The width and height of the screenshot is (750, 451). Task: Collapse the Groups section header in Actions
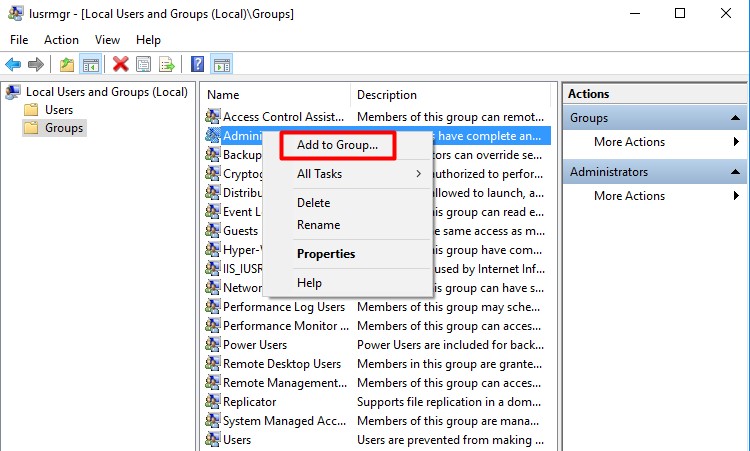coord(735,118)
